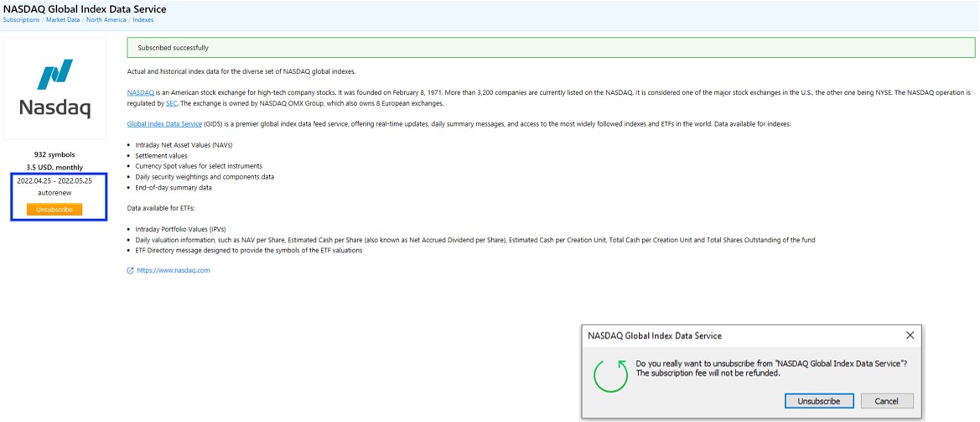
Task: Follow the SEC hyperlink
Action: click(x=171, y=103)
